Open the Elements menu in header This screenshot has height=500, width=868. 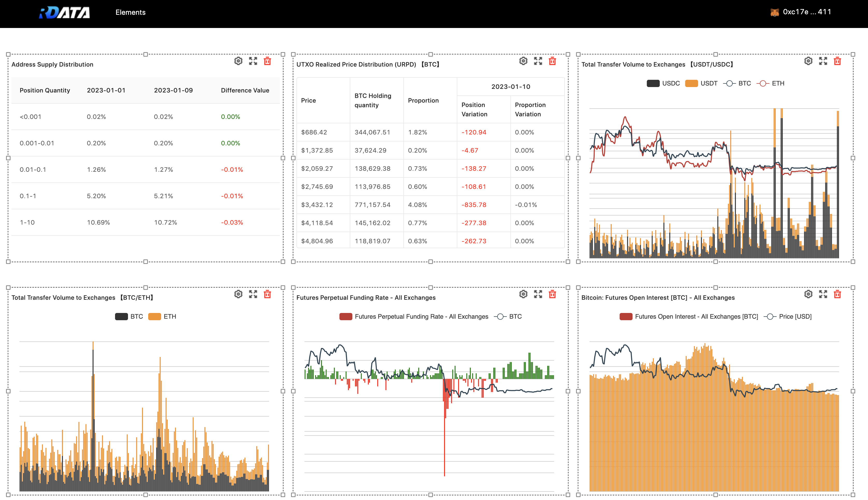pyautogui.click(x=131, y=12)
